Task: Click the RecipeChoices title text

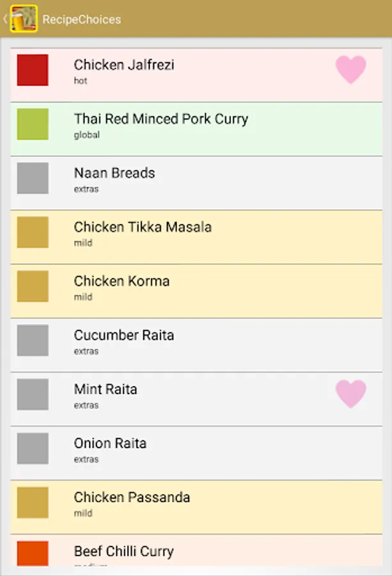Action: [82, 19]
